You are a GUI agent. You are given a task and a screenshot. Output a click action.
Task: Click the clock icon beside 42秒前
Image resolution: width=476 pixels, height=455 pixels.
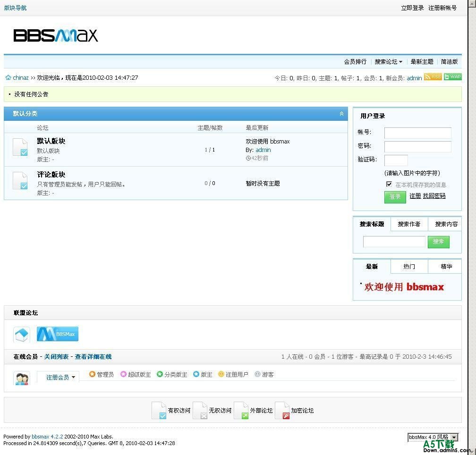pos(248,158)
